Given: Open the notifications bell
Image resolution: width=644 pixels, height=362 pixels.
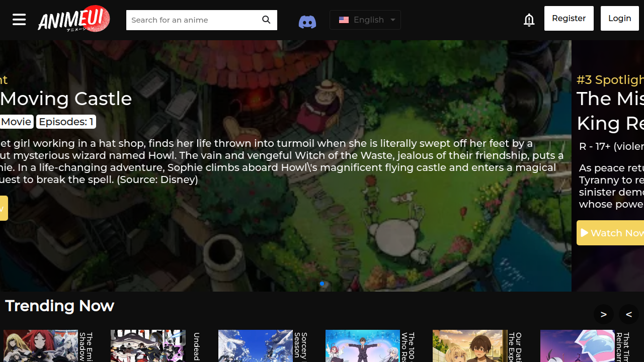Looking at the screenshot, I should pyautogui.click(x=529, y=20).
